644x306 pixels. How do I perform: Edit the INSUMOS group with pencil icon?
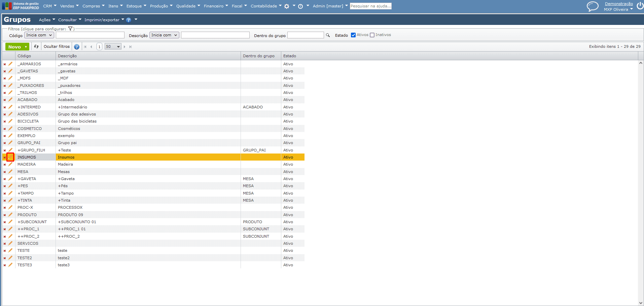pyautogui.click(x=10, y=157)
